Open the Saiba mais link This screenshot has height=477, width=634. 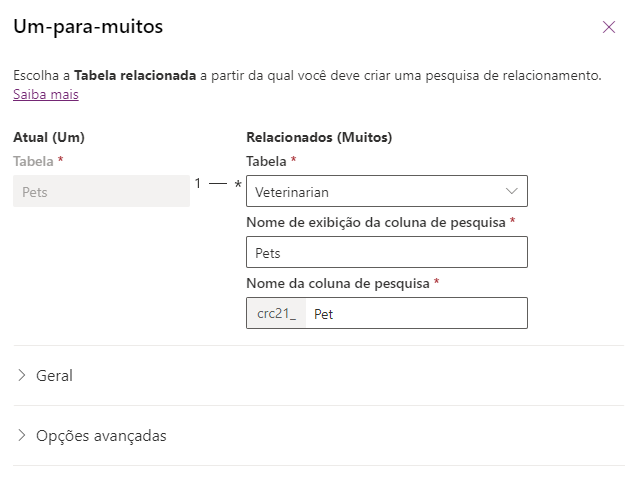point(46,94)
